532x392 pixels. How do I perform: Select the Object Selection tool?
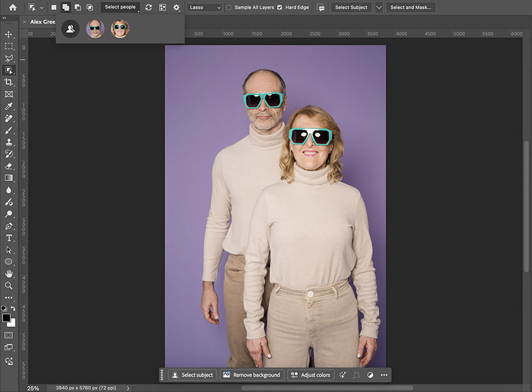[x=9, y=70]
